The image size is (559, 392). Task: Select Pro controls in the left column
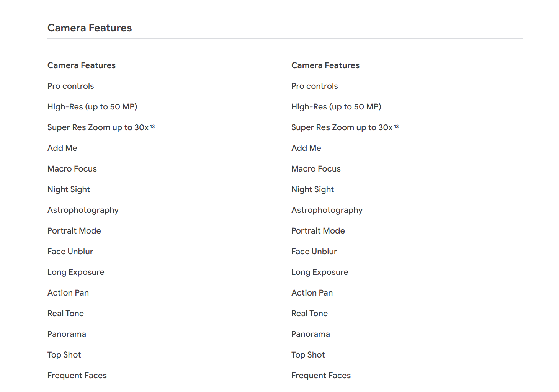[x=71, y=86]
